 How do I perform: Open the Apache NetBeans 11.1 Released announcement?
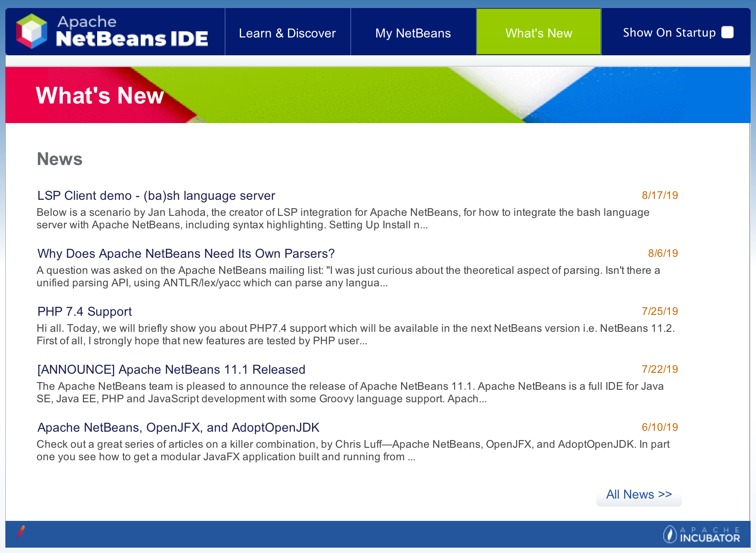click(x=171, y=370)
